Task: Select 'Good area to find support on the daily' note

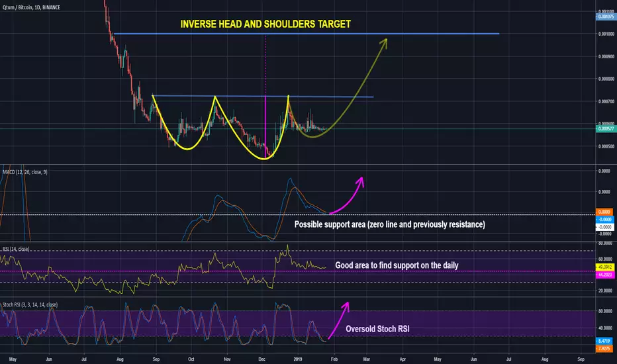Action: click(x=397, y=265)
